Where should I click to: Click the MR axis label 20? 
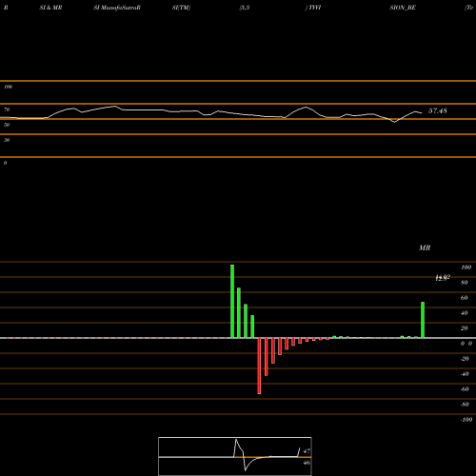[x=465, y=328]
